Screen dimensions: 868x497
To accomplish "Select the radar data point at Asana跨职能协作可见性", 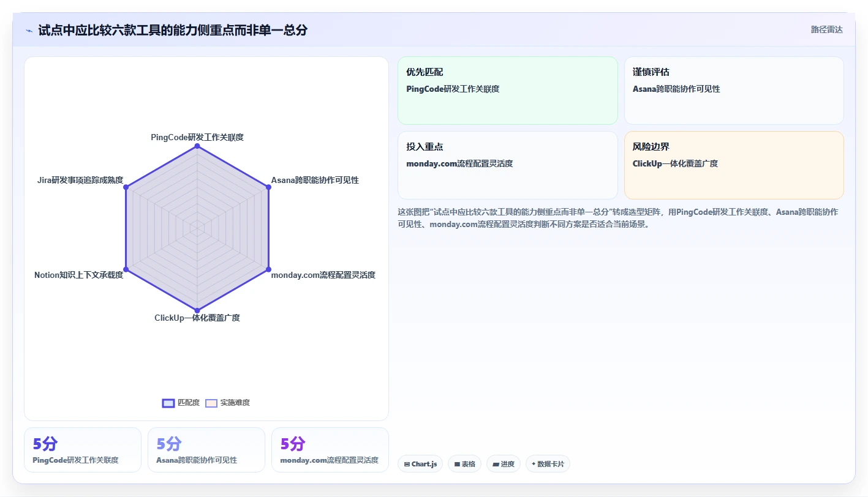I will tap(268, 187).
